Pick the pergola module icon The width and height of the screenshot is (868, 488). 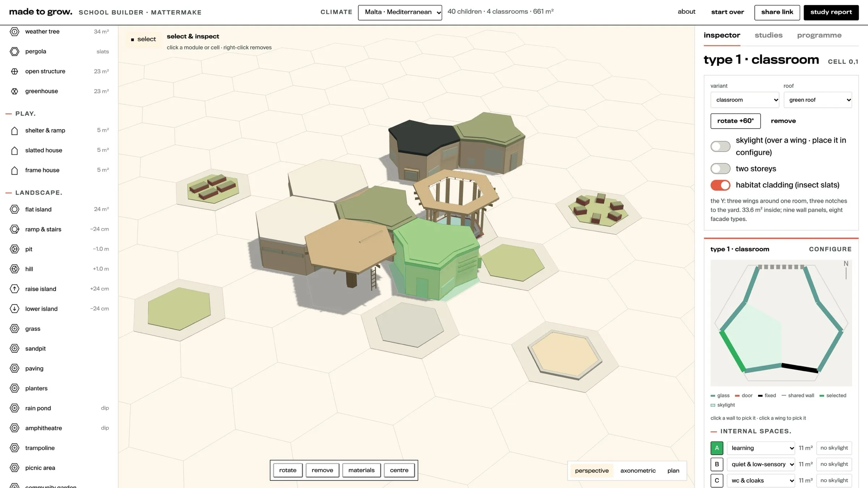click(14, 52)
